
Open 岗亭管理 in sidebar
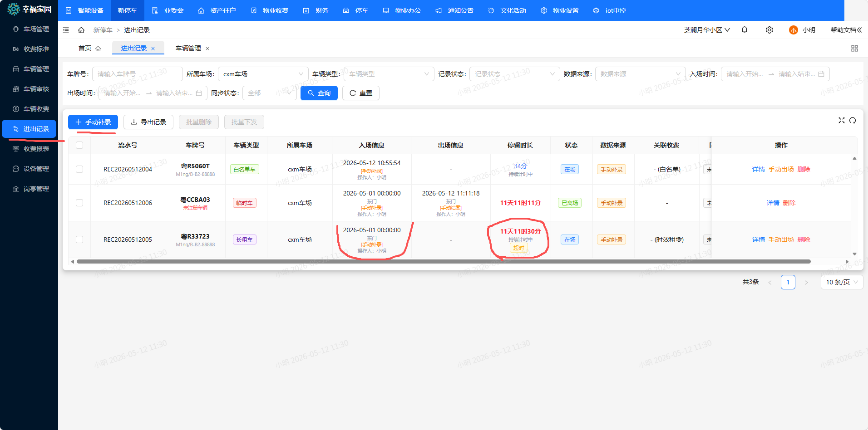point(30,189)
